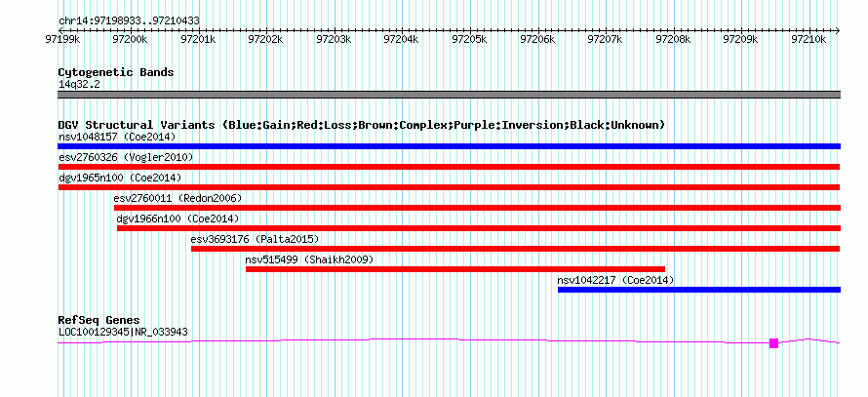
Task: Click the 97208k ruler position
Action: [x=674, y=40]
